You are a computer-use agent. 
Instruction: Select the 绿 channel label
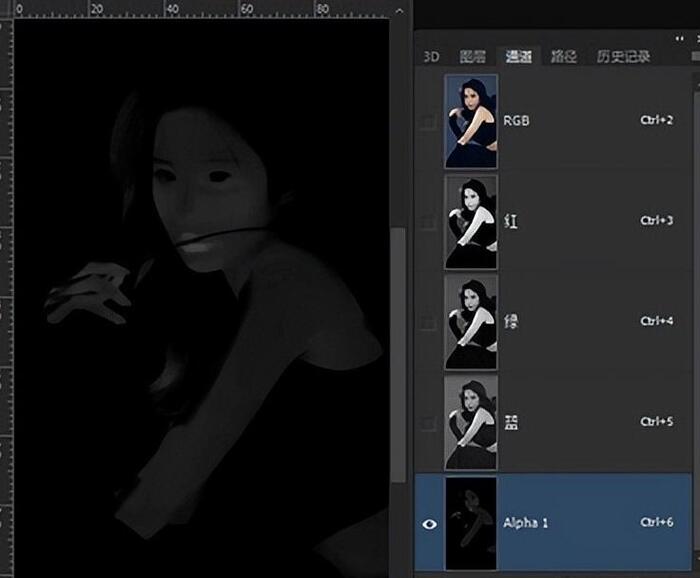pyautogui.click(x=511, y=321)
